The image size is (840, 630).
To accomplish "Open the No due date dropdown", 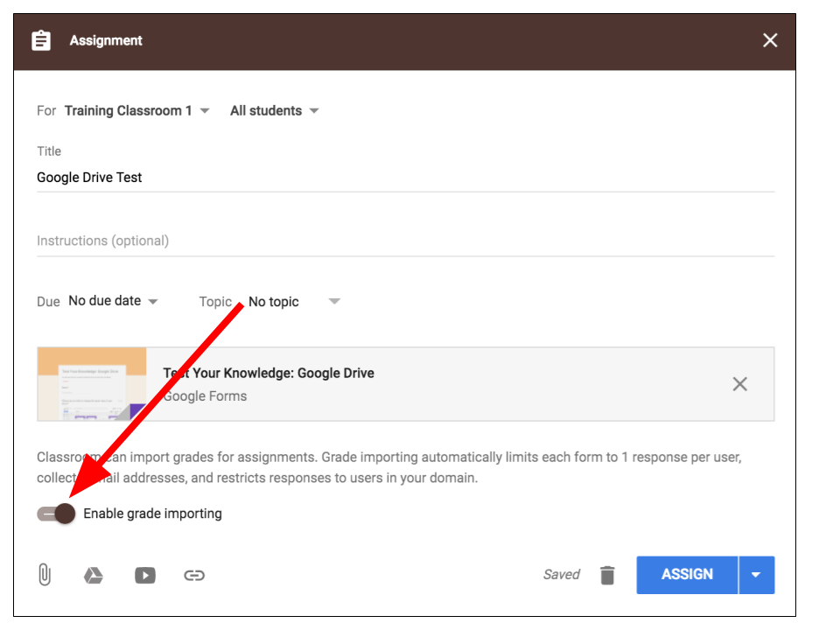I will click(113, 301).
